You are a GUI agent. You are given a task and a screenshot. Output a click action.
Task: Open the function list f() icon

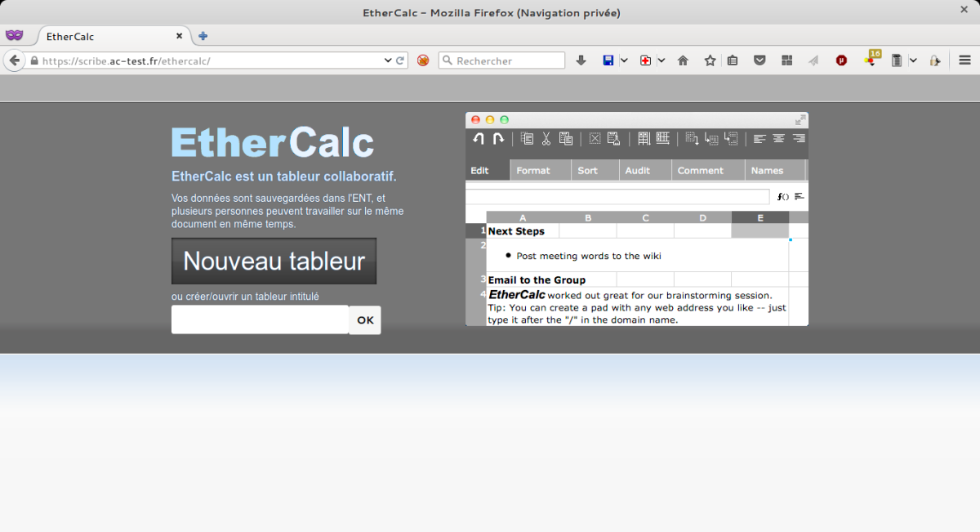783,197
